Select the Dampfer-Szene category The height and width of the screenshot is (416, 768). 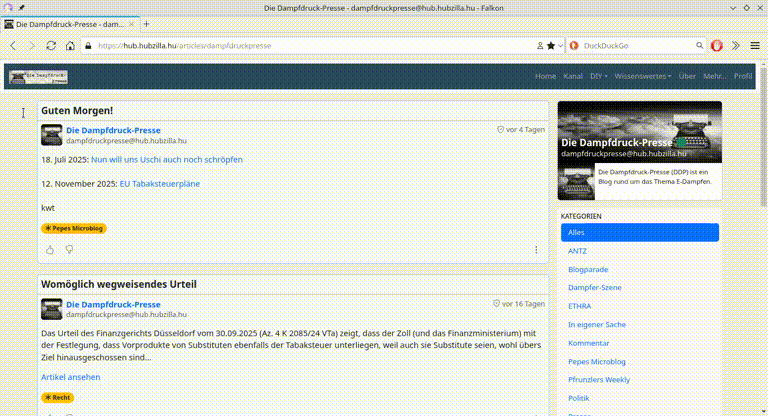point(595,288)
